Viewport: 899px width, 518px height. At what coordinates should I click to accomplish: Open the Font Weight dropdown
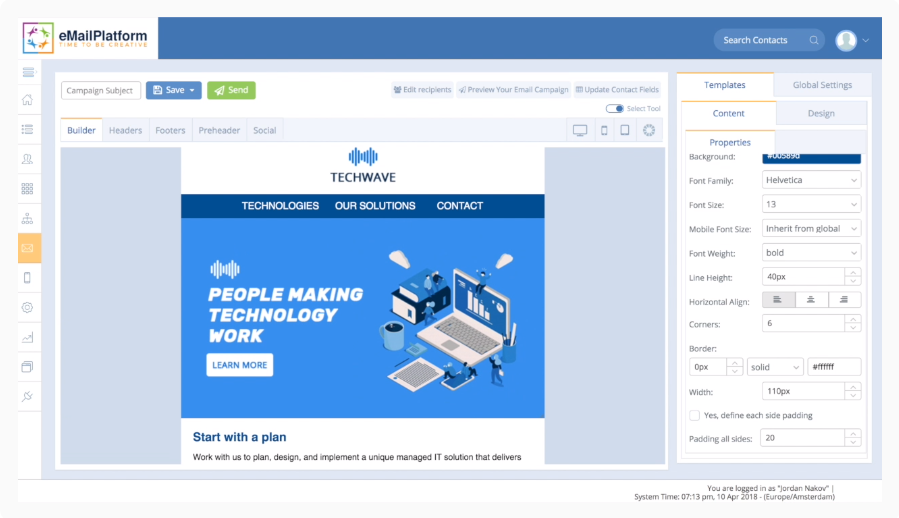[811, 252]
